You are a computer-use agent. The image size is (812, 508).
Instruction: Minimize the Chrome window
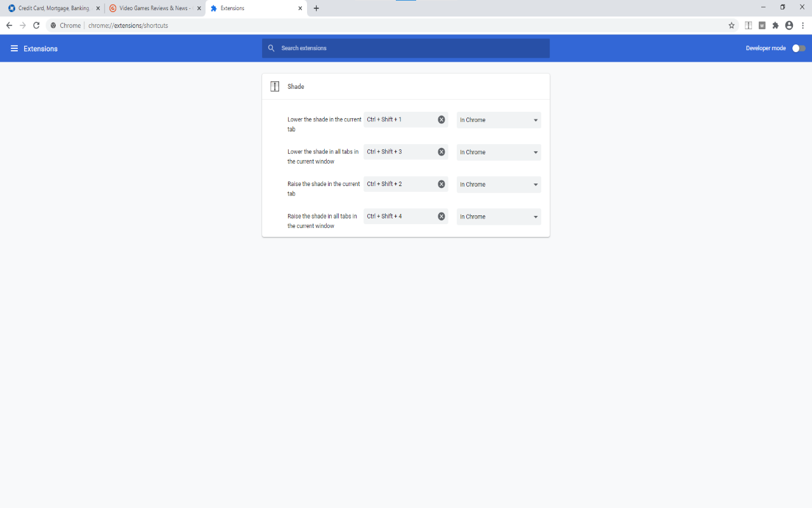pyautogui.click(x=763, y=7)
